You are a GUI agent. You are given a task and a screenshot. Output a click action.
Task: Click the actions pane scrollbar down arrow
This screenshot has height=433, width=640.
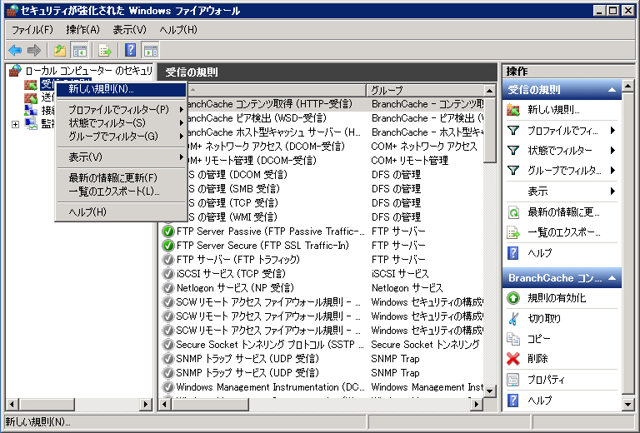click(628, 404)
